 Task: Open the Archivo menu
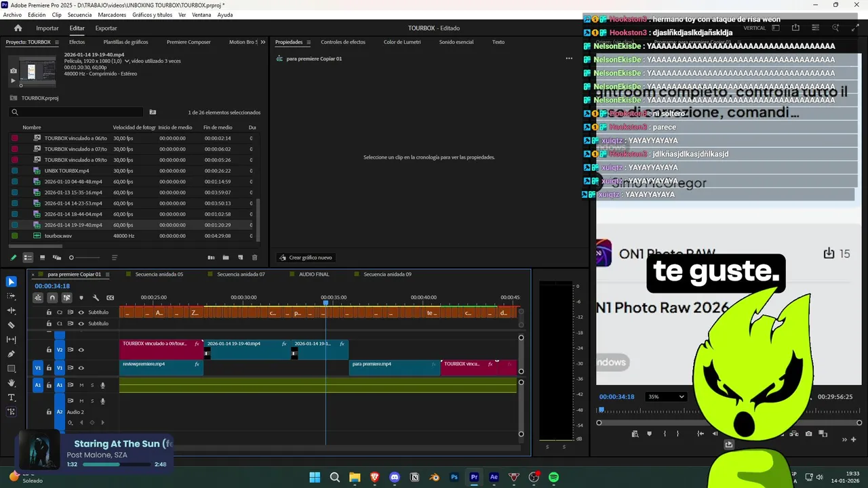click(12, 15)
